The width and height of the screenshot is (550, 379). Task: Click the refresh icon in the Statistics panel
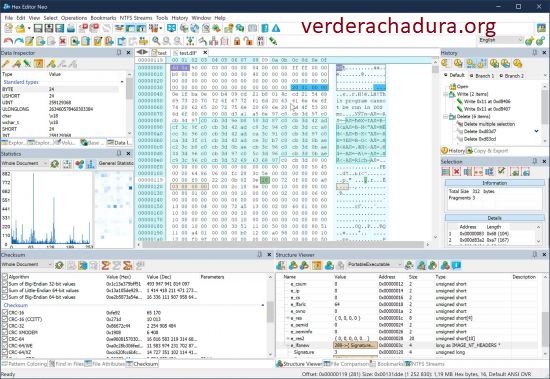(54, 164)
